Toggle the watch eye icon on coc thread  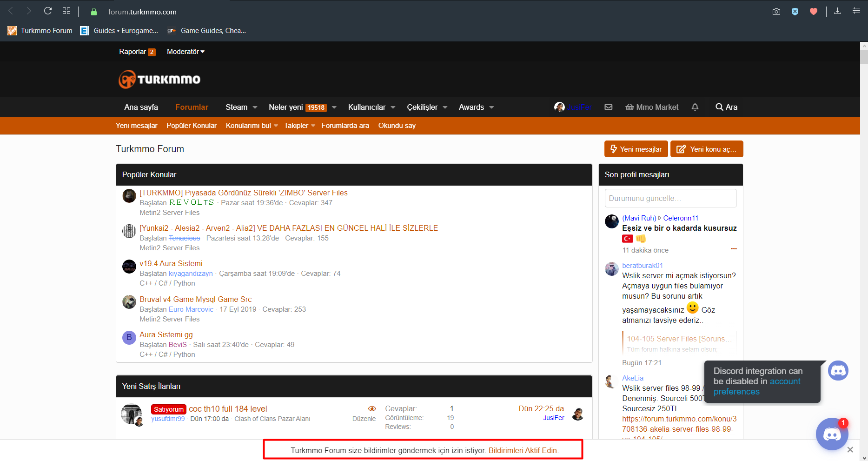click(x=372, y=408)
